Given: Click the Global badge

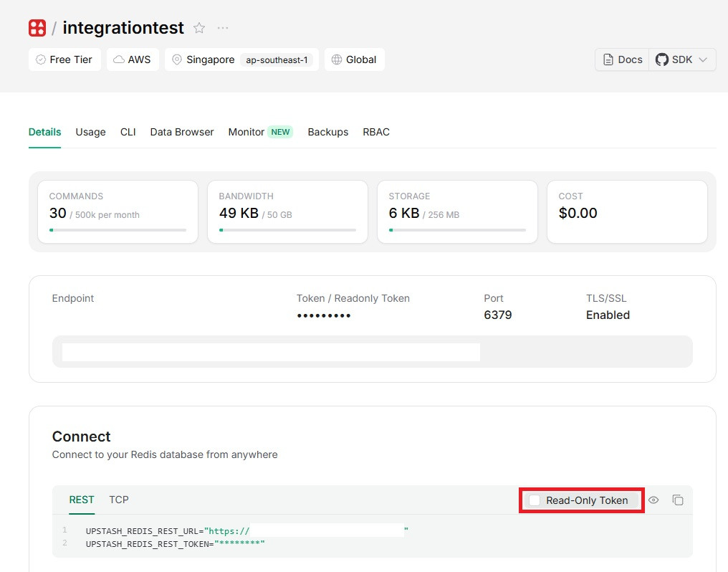Looking at the screenshot, I should point(354,59).
